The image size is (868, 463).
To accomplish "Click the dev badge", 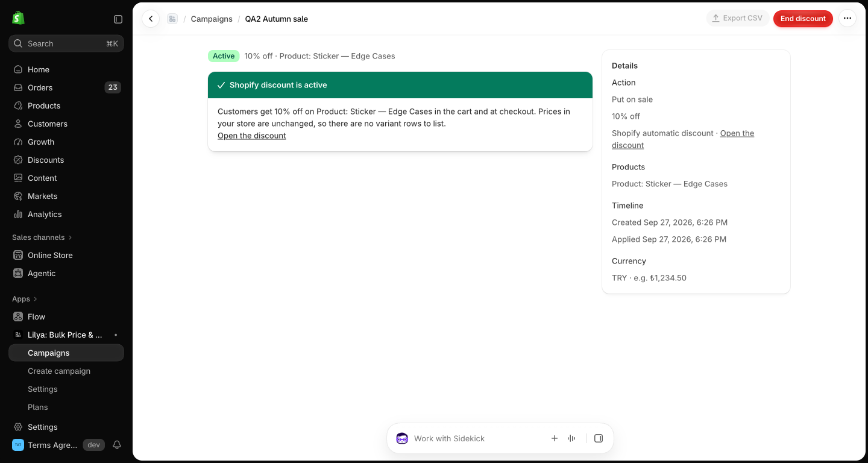I will (93, 445).
